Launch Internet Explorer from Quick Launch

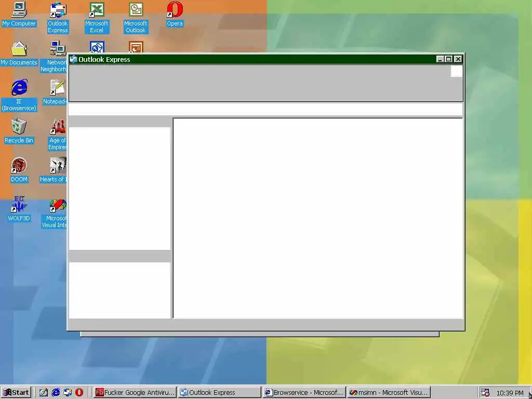coord(55,393)
